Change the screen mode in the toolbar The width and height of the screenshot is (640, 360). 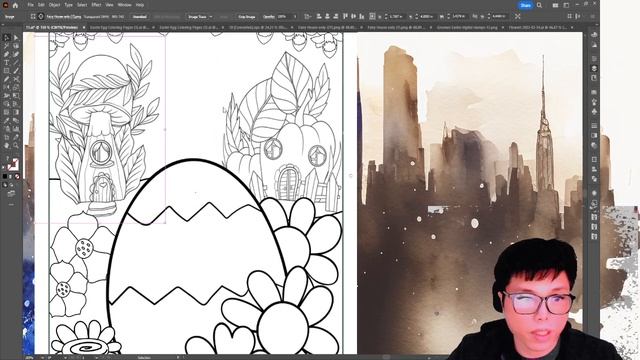coord(11,193)
